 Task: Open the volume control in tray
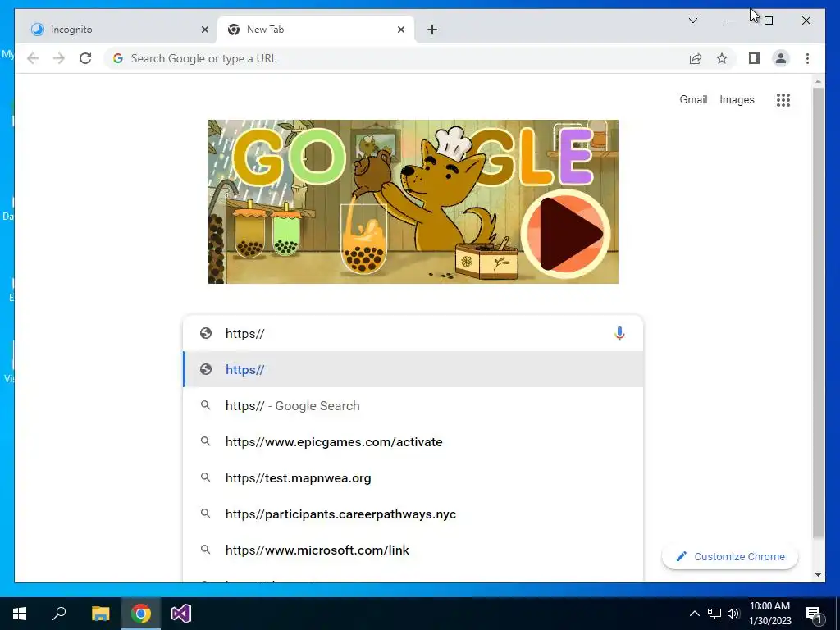coord(733,614)
